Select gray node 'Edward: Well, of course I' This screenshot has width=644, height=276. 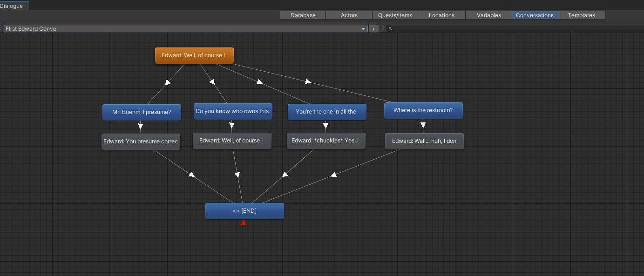[232, 141]
